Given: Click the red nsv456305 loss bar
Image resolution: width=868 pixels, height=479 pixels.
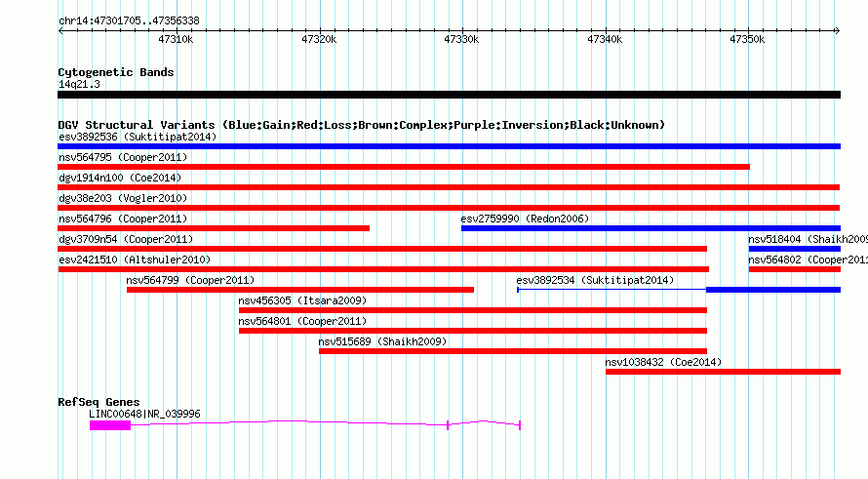Looking at the screenshot, I should click(x=473, y=310).
